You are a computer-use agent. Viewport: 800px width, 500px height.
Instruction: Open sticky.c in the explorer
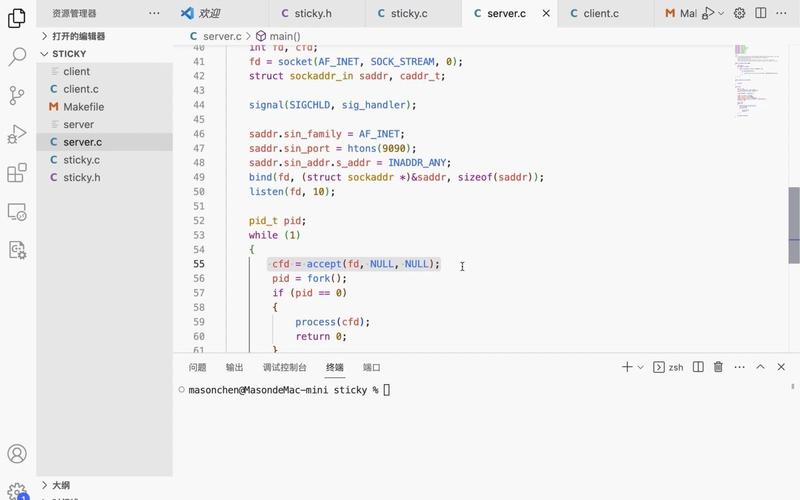pos(105,160)
